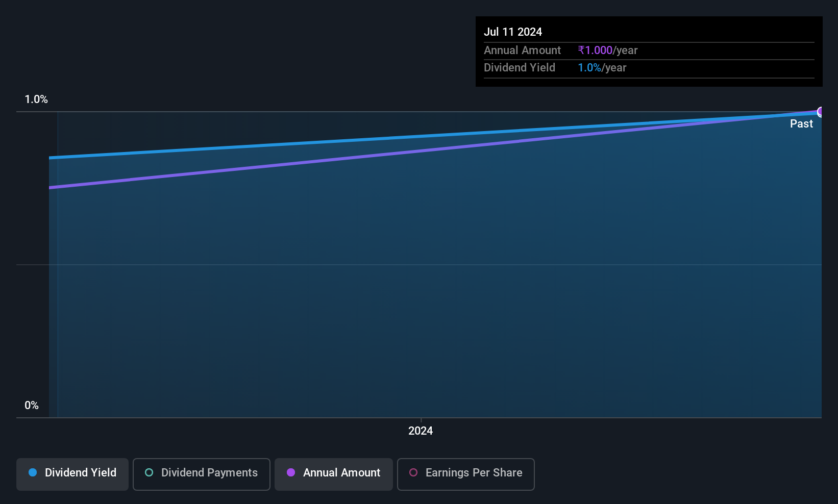Toggle the Earnings Per Share series
Image resolution: width=838 pixels, height=504 pixels.
(x=466, y=474)
